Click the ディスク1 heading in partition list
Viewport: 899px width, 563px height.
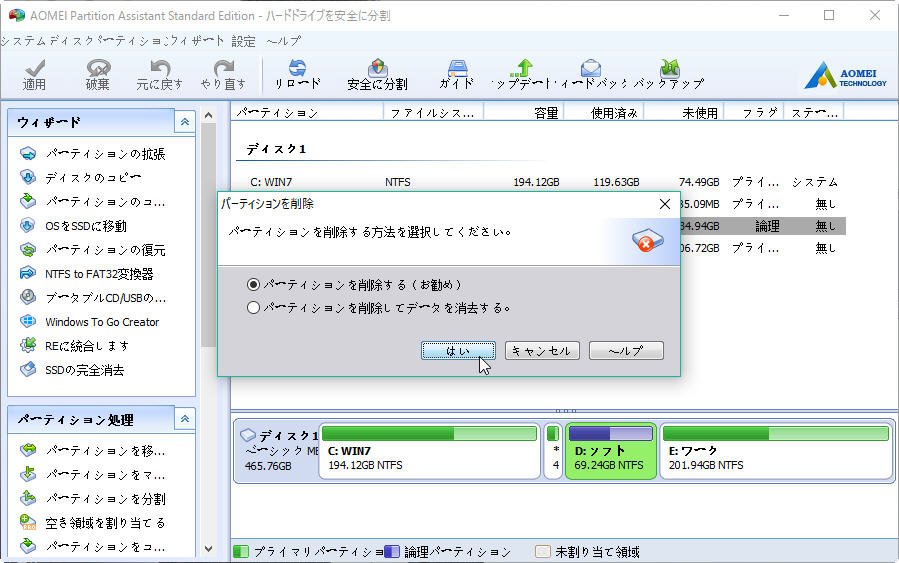click(x=276, y=149)
